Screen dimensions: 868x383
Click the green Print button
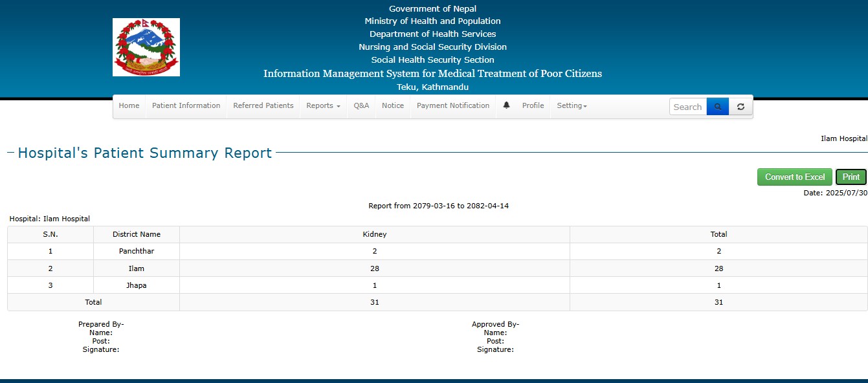(851, 177)
